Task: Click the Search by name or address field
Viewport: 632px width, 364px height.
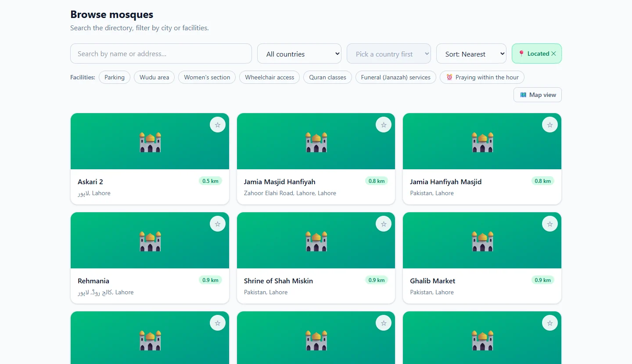Action: pyautogui.click(x=161, y=54)
